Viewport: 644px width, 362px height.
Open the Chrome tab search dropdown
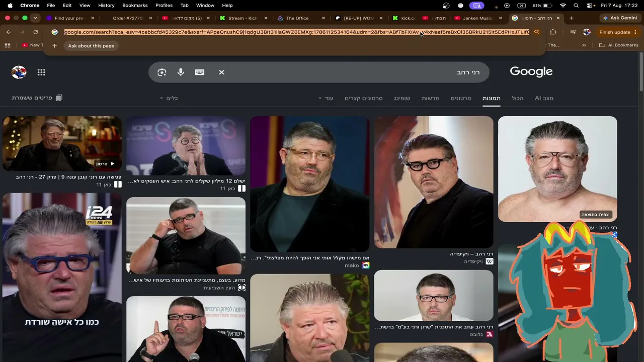(35, 18)
